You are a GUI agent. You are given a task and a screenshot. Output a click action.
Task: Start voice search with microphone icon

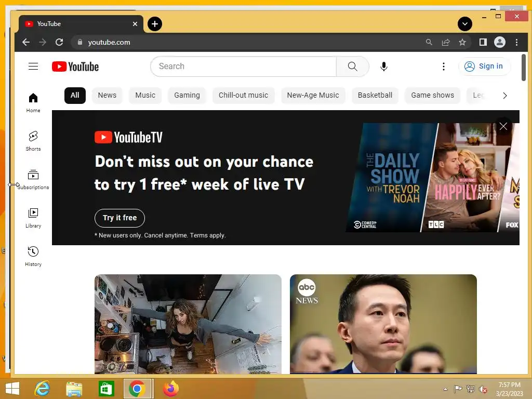[x=384, y=66]
